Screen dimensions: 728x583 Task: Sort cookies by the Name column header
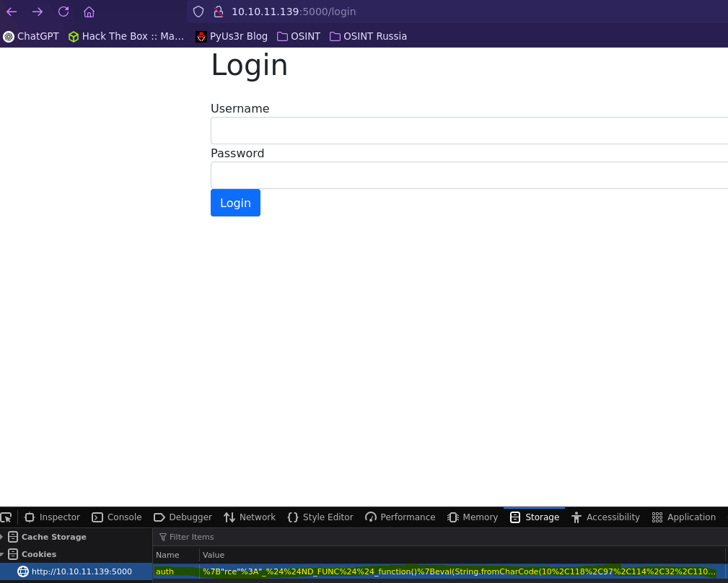click(x=176, y=555)
